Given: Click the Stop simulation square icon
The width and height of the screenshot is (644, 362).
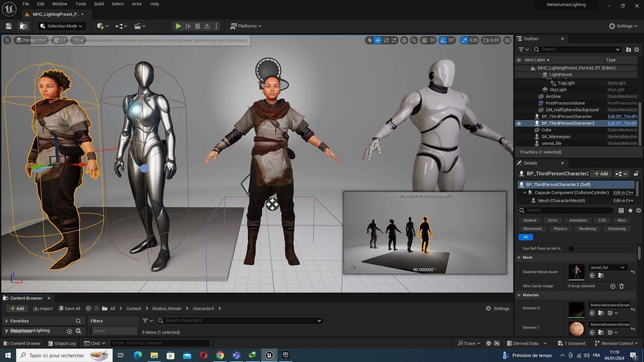Looking at the screenshot, I should [x=198, y=26].
